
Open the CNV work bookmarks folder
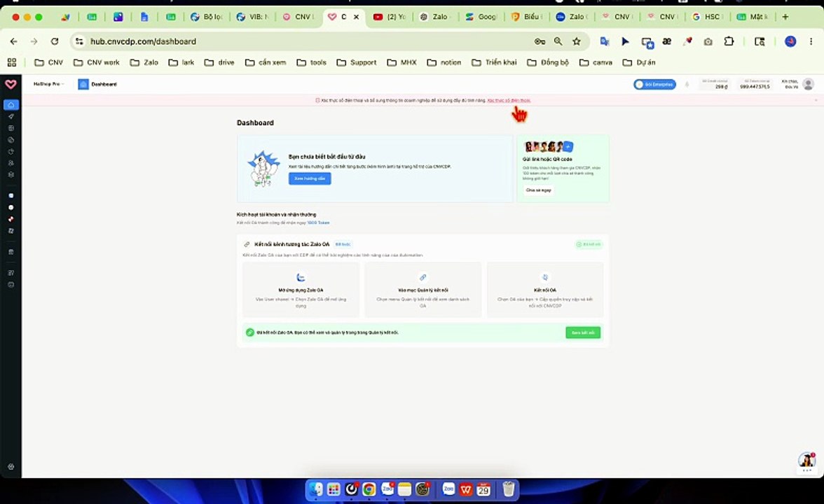[x=96, y=62]
